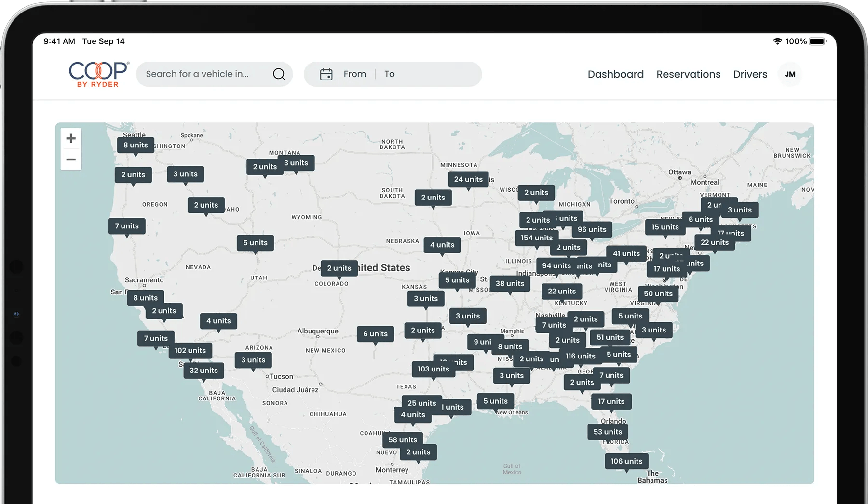Open the 116 units map marker
This screenshot has width=868, height=504.
pyautogui.click(x=581, y=357)
